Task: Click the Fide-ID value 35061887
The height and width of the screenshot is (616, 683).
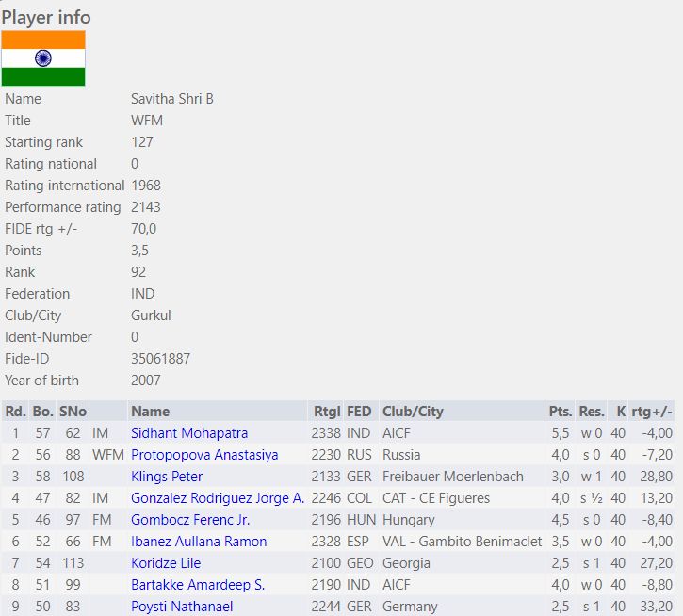Action: (x=160, y=359)
